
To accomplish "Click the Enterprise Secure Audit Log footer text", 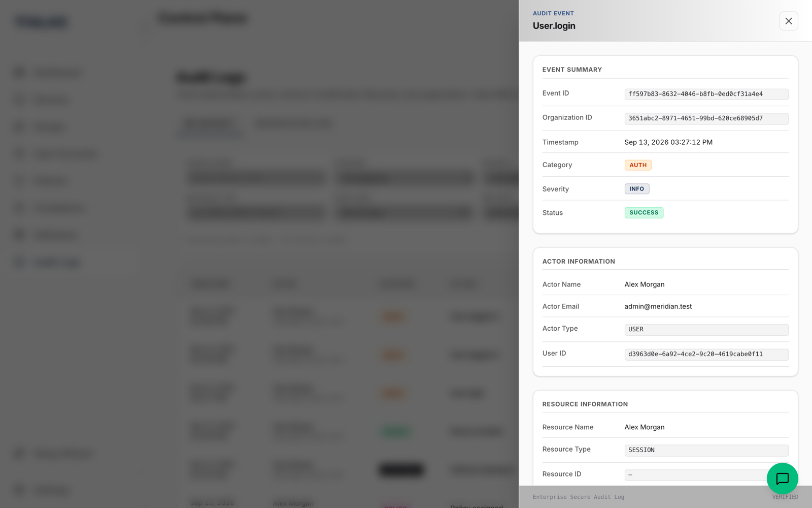I will tap(579, 497).
